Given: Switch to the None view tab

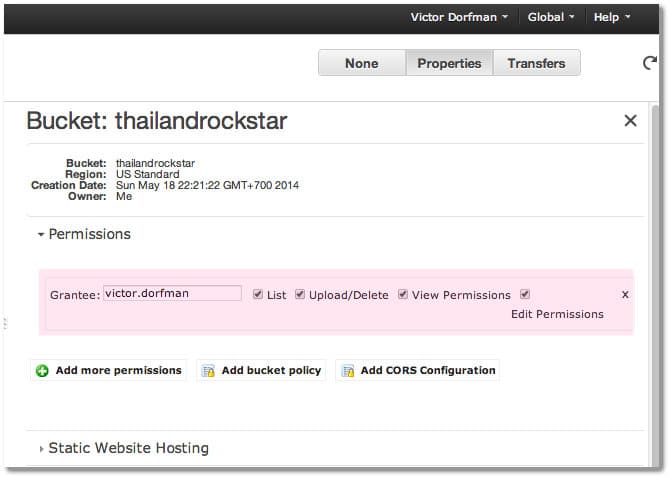Looking at the screenshot, I should point(361,63).
